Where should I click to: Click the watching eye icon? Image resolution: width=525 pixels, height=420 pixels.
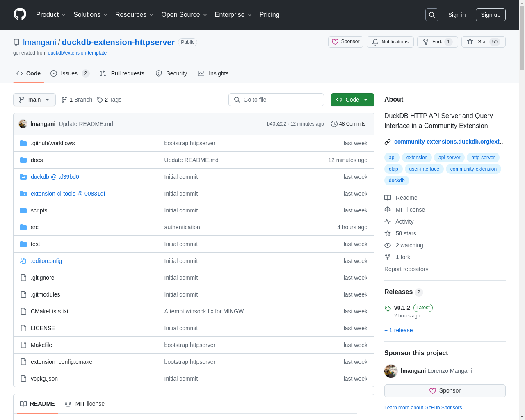[x=388, y=245]
